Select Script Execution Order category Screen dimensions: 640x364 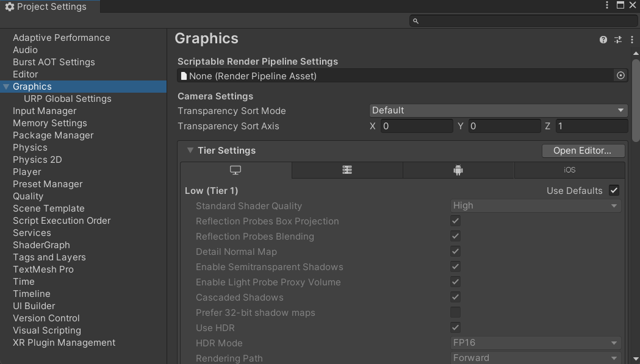62,221
